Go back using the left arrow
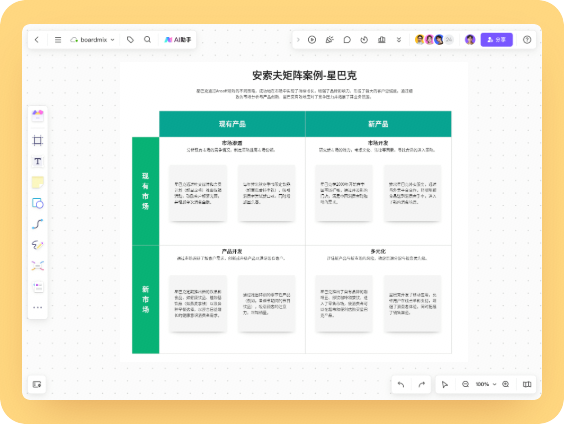564x424 pixels. [37, 40]
